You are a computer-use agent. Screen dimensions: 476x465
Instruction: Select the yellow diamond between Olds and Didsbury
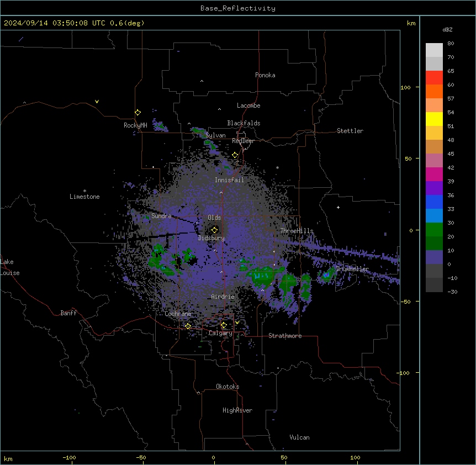[x=215, y=230]
